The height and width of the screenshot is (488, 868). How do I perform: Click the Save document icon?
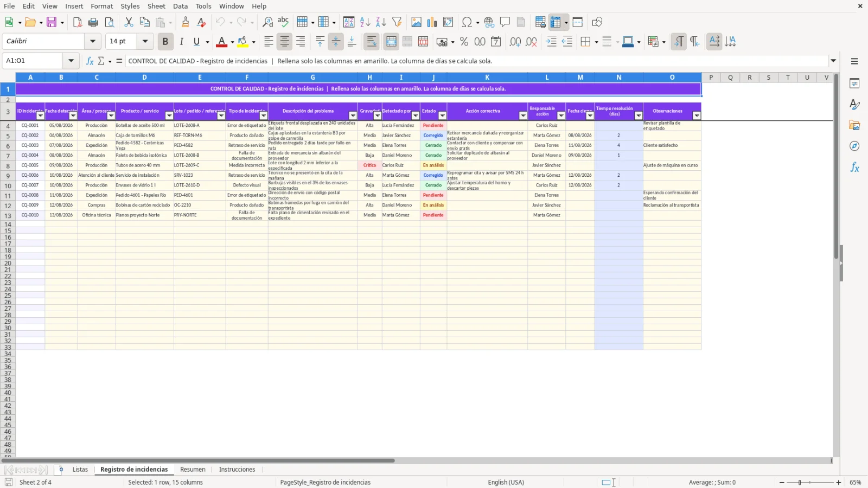pyautogui.click(x=52, y=22)
